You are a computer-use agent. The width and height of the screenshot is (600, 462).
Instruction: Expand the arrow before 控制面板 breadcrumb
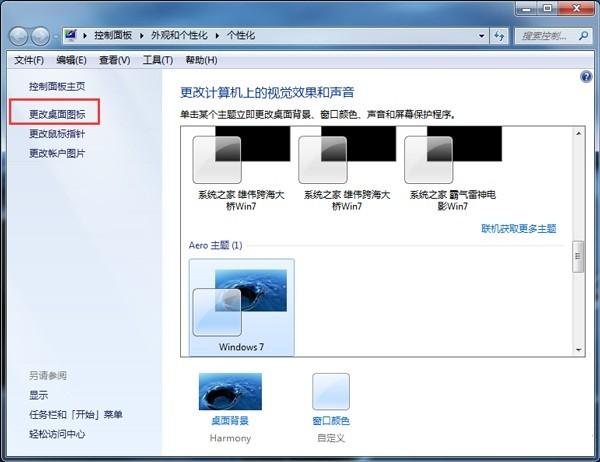85,36
